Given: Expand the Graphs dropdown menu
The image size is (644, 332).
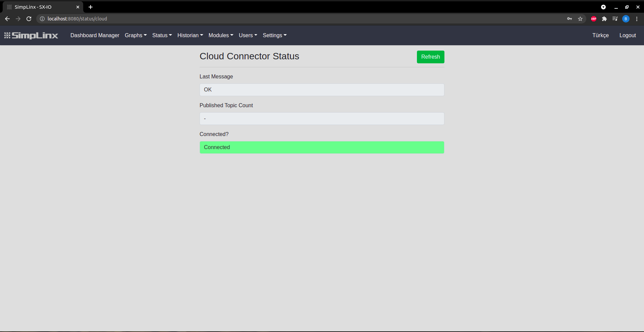Looking at the screenshot, I should pyautogui.click(x=136, y=36).
